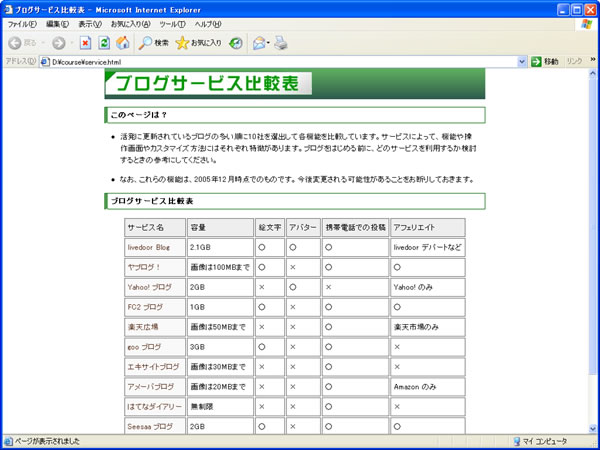Viewport: 600px width, 450px height.
Task: Click the vertical scrollbar down arrow
Action: click(x=593, y=426)
